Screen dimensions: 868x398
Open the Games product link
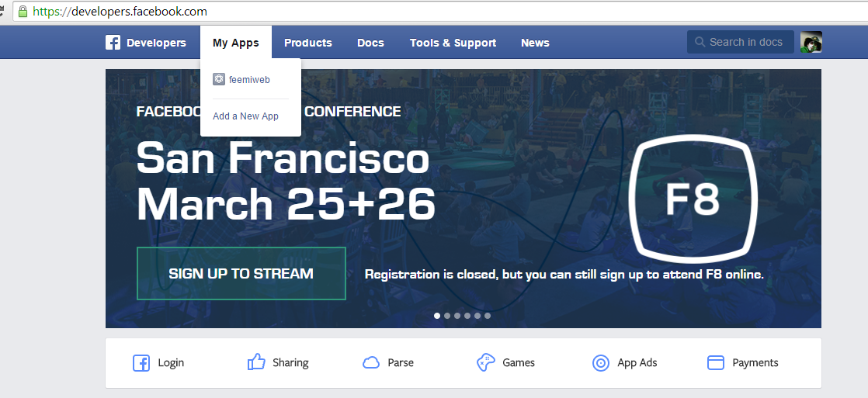click(518, 363)
